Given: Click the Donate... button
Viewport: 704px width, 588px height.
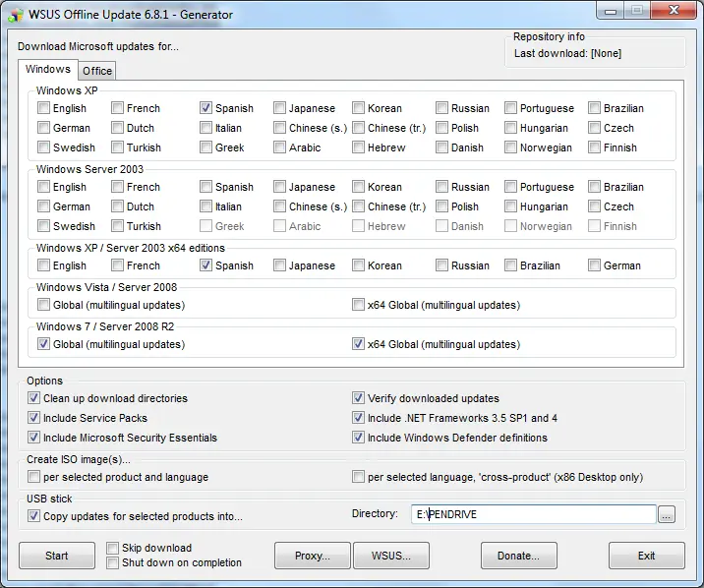Looking at the screenshot, I should point(519,556).
